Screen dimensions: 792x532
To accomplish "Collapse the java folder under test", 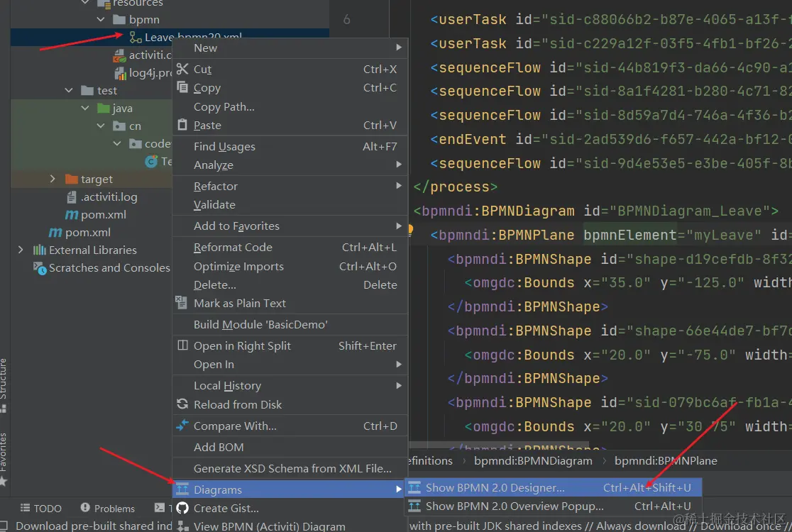I will coord(85,108).
